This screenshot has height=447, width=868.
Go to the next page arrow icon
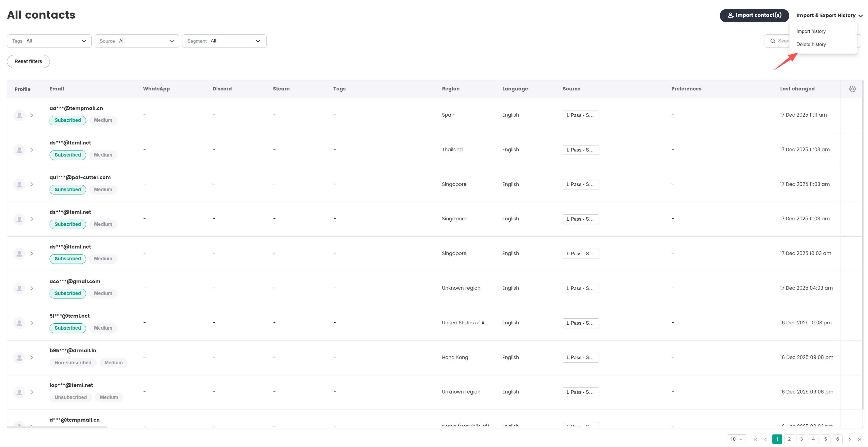tap(849, 439)
